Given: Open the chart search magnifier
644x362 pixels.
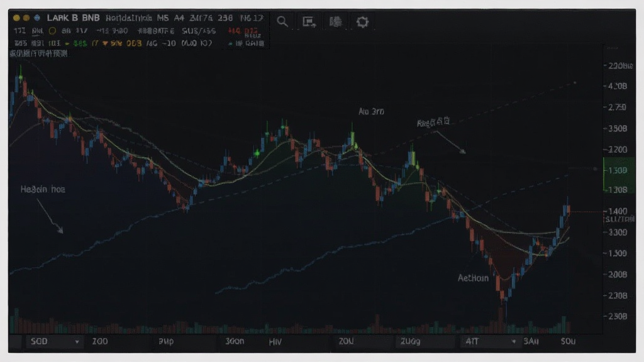Looking at the screenshot, I should 282,21.
